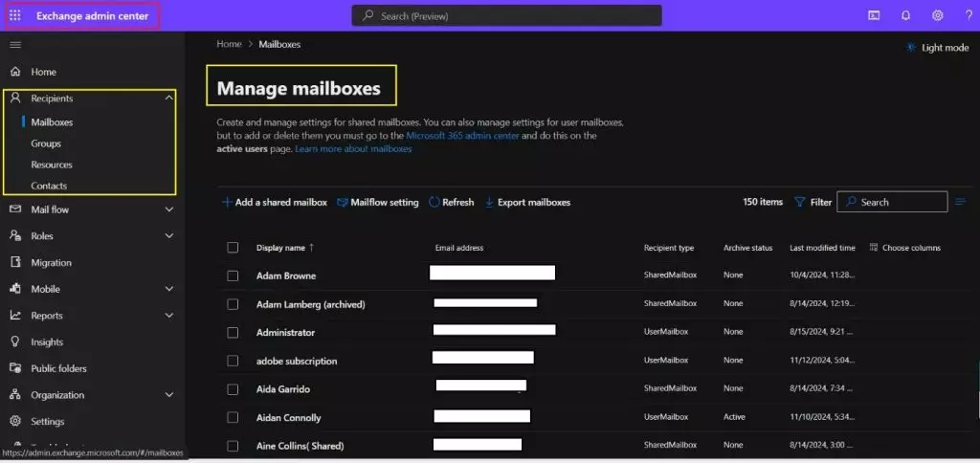
Task: Expand the Mail flow section
Action: [169, 209]
